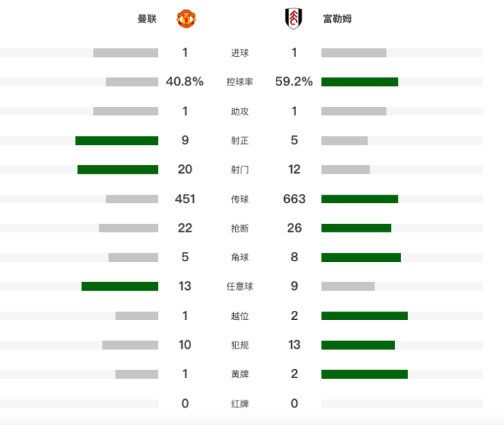The width and height of the screenshot is (504, 425).
Task: Click Fulham's 663 passes value
Action: tap(294, 199)
